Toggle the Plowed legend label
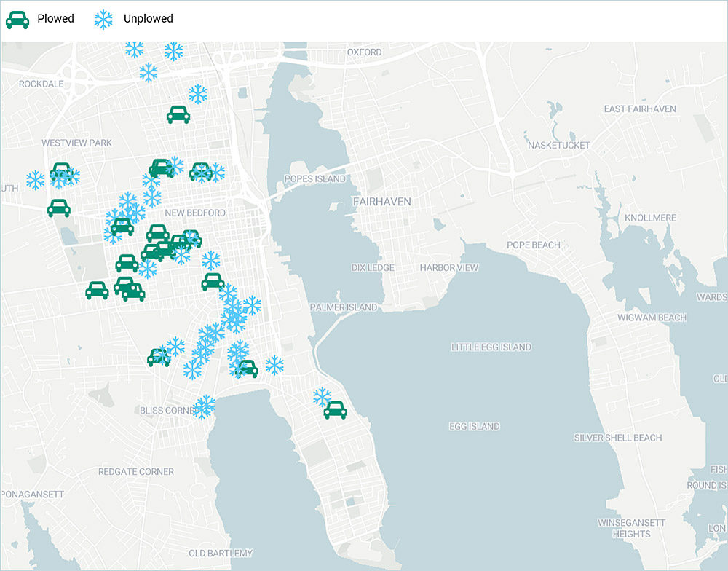The width and height of the screenshot is (728, 571). tap(56, 19)
